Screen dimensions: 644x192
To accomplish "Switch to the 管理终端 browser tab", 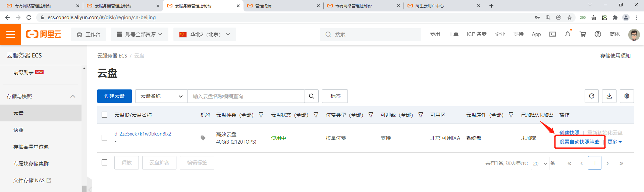I will [x=283, y=6].
